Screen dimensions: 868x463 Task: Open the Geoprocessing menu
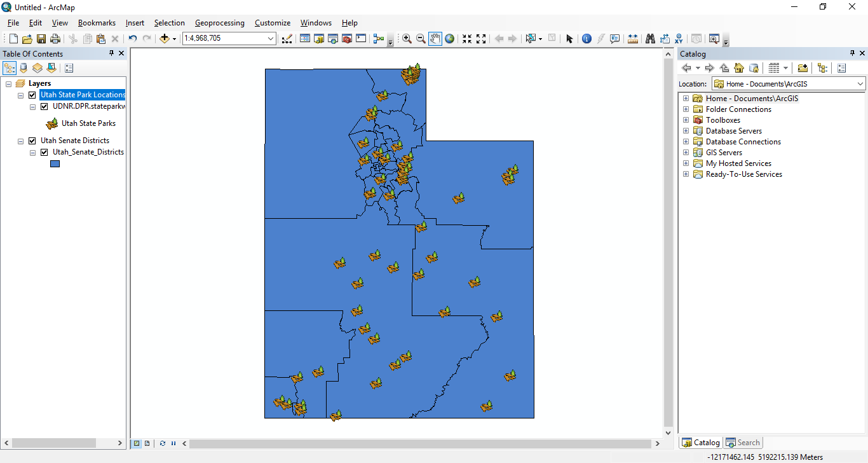tap(219, 23)
